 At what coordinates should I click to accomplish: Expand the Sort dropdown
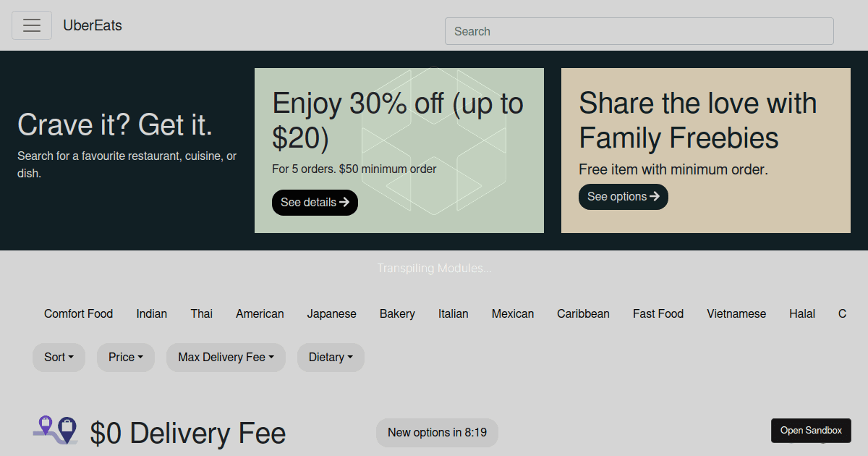(59, 357)
